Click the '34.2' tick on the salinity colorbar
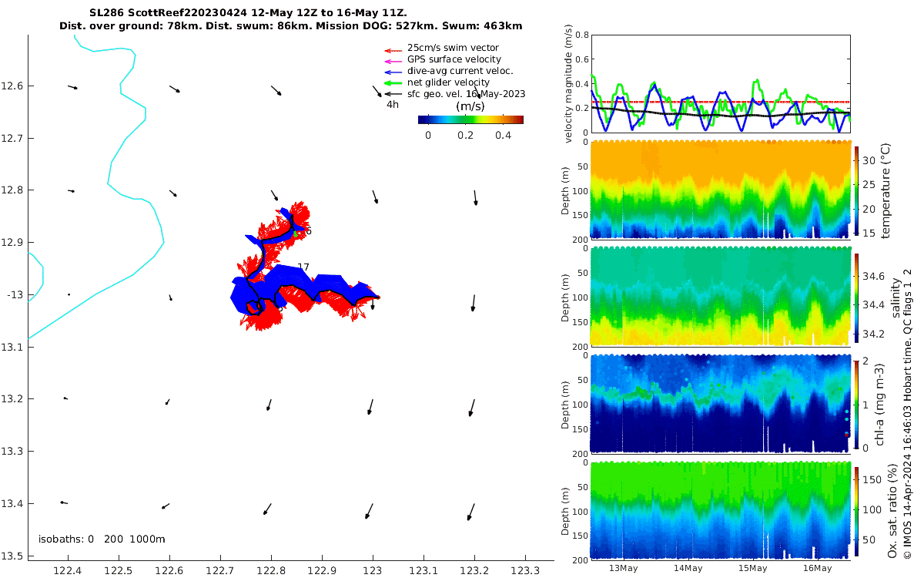The image size is (924, 578). click(x=873, y=334)
